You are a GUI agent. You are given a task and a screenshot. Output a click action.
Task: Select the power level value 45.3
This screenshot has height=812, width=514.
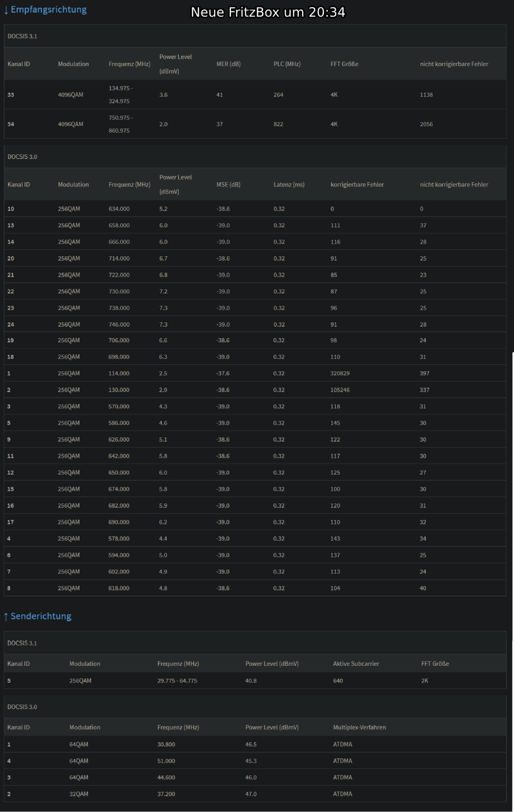[251, 761]
